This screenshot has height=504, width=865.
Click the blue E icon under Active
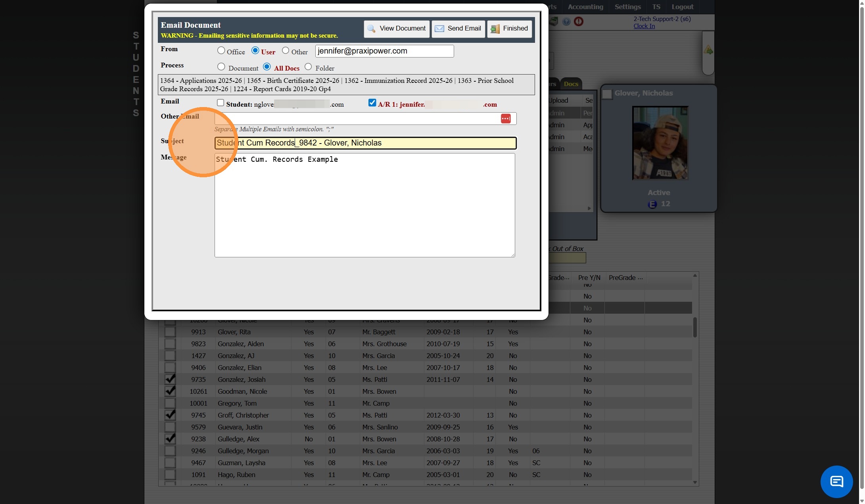tap(652, 204)
